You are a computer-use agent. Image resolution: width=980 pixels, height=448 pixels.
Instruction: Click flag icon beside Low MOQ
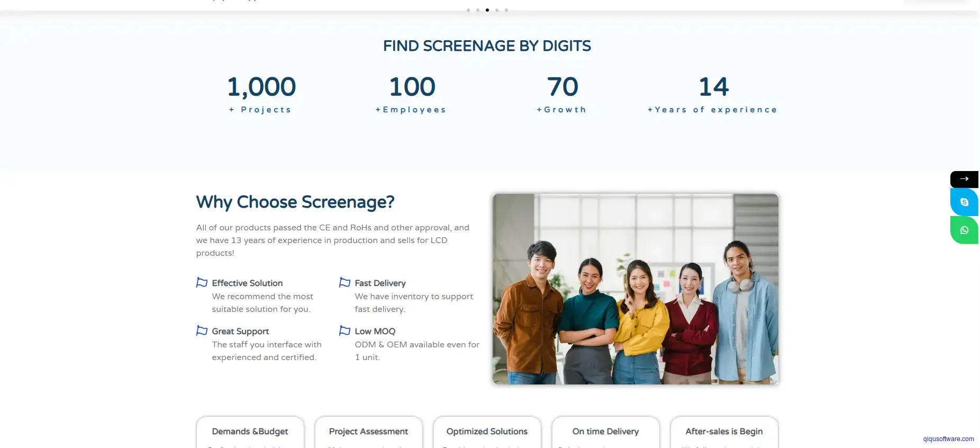pyautogui.click(x=344, y=330)
